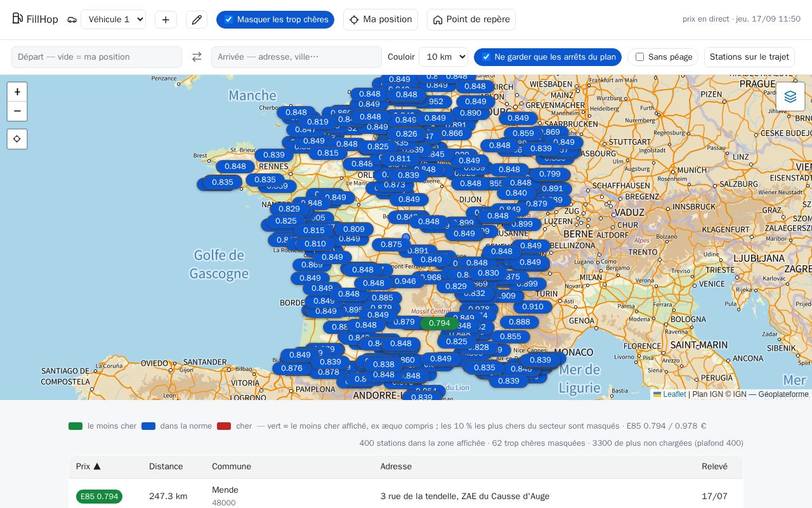Select the 0.888 station marker

520,322
